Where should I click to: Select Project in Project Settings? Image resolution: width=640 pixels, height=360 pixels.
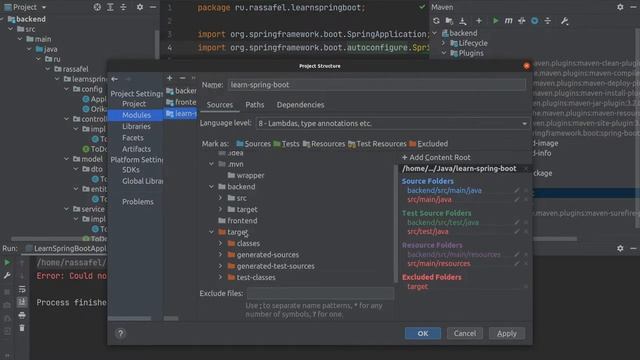[134, 104]
